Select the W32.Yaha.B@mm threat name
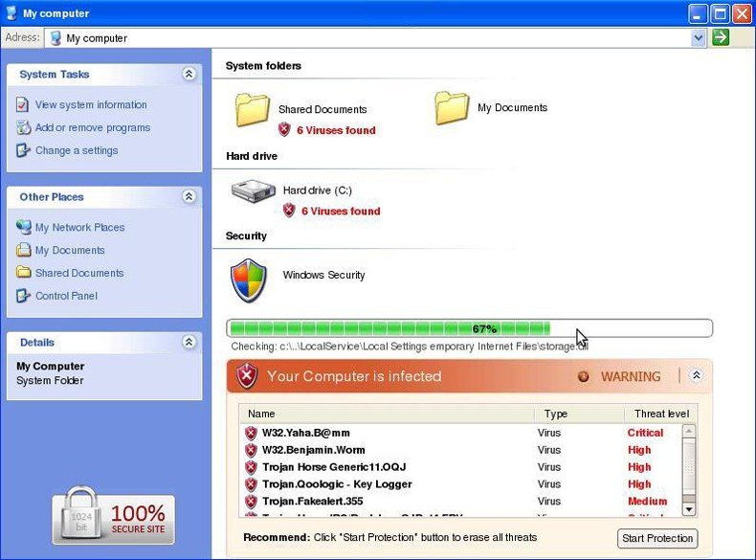756x560 pixels. (x=306, y=433)
